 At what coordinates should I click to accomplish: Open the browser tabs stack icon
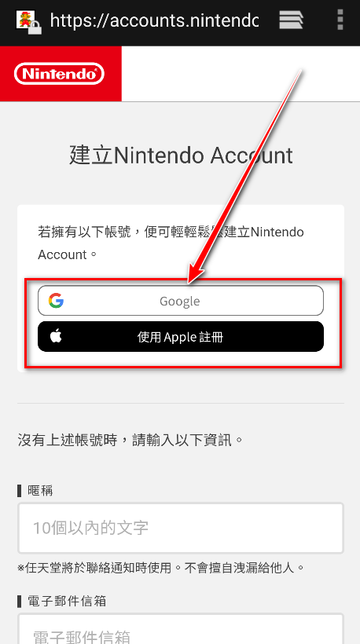pos(291,20)
